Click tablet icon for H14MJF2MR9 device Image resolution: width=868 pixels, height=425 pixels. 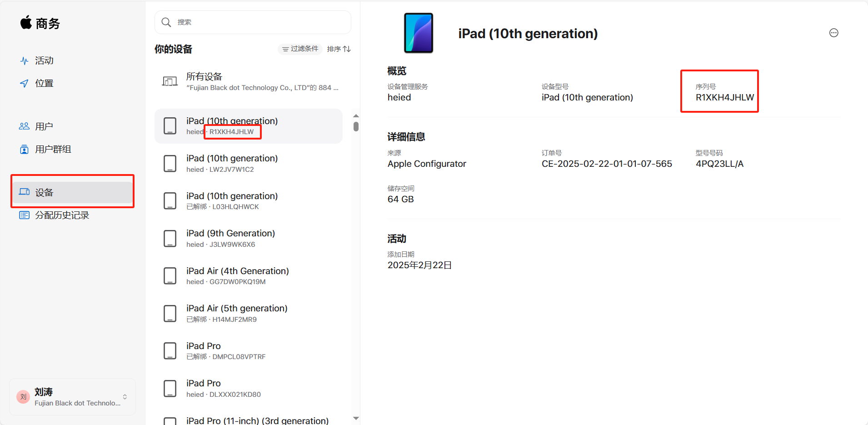pos(170,314)
